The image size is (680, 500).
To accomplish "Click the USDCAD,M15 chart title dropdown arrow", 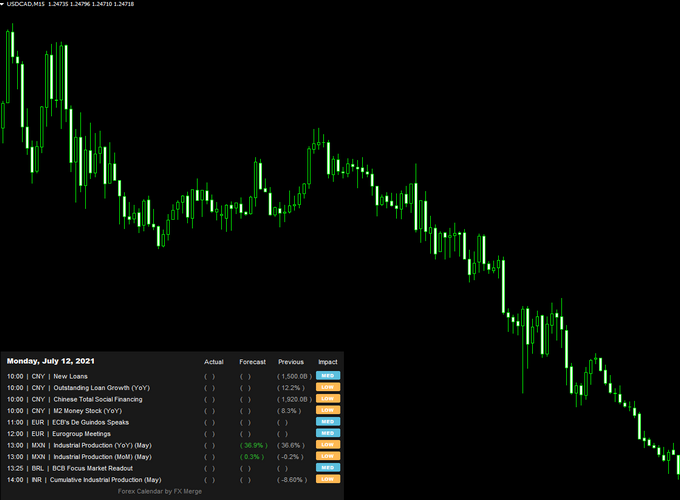I will 2,4.
